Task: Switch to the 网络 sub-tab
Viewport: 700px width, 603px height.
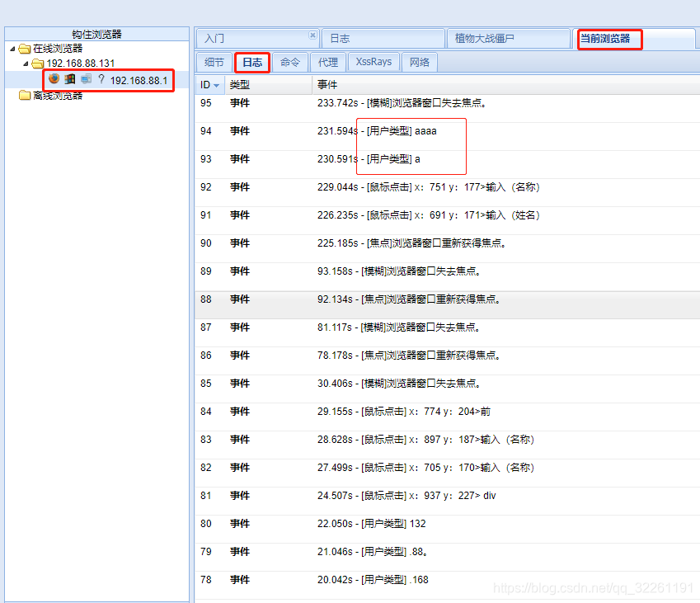Action: click(419, 62)
